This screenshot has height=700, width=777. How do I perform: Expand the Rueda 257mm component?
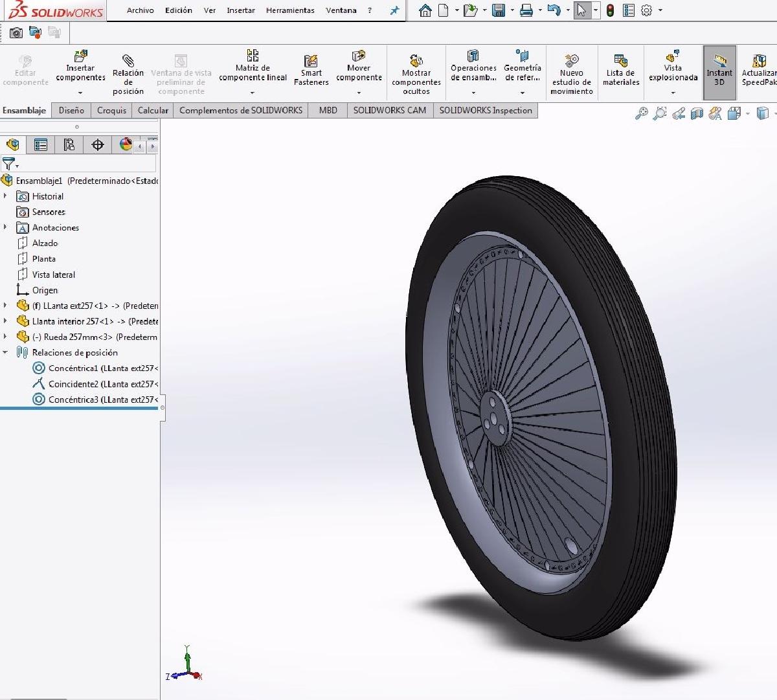(x=6, y=337)
